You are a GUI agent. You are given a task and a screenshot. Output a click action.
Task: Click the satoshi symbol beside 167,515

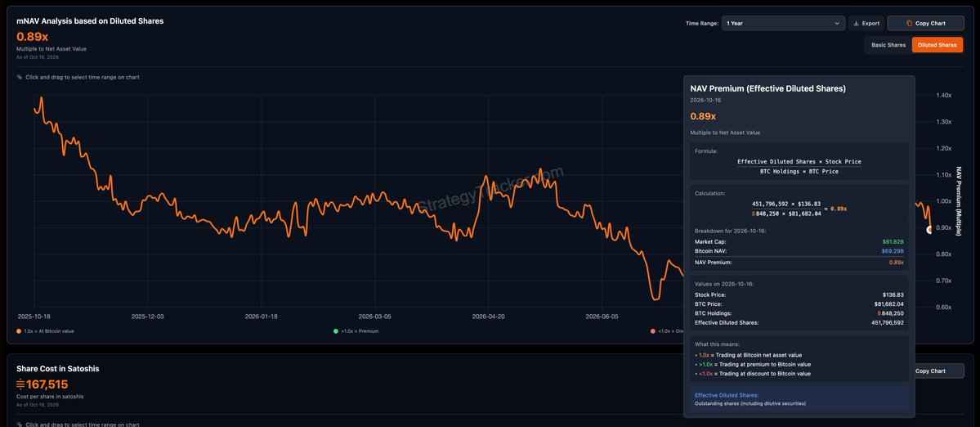(x=20, y=384)
